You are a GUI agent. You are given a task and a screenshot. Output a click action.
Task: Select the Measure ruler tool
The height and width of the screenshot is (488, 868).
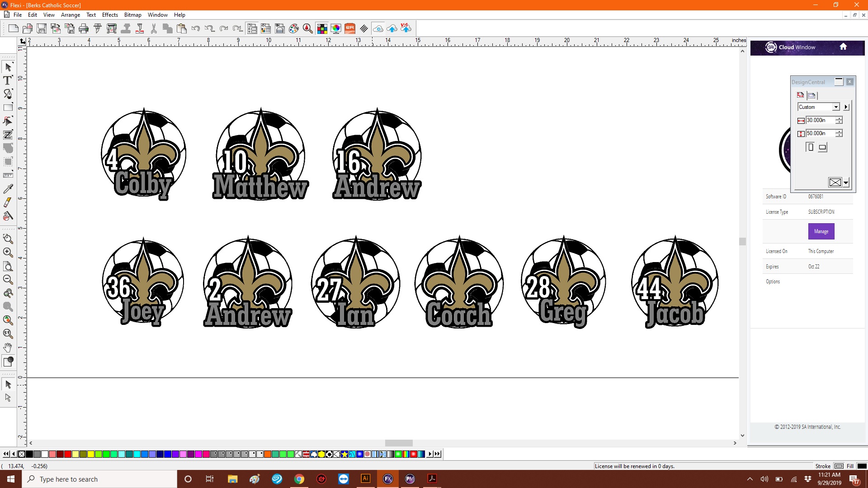point(8,175)
